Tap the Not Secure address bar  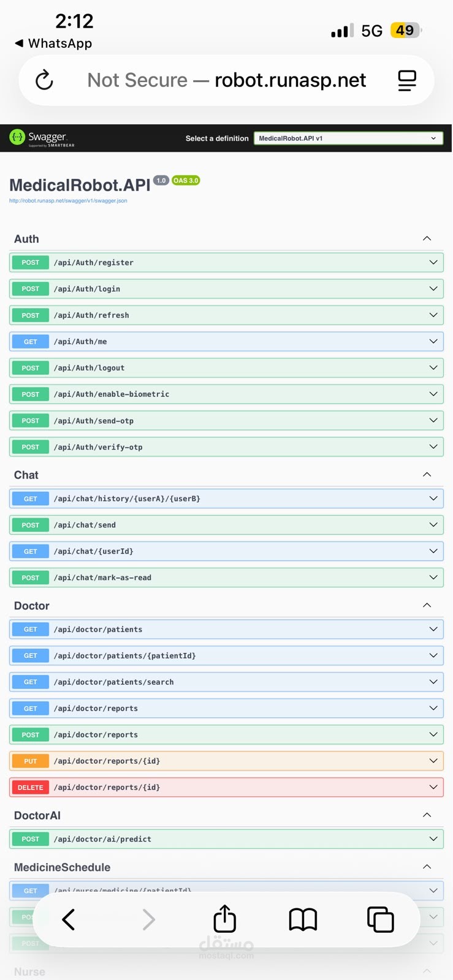click(x=226, y=80)
